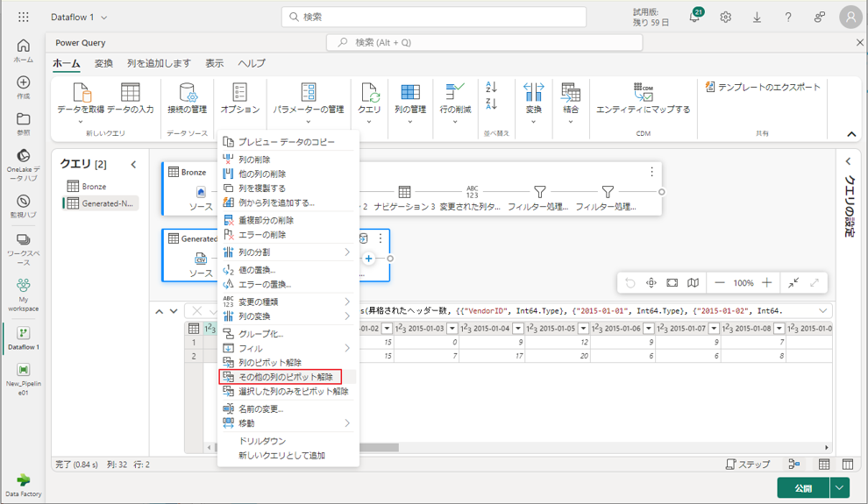This screenshot has height=504, width=868.
Task: Click the データの入力 table icon
Action: pyautogui.click(x=130, y=94)
